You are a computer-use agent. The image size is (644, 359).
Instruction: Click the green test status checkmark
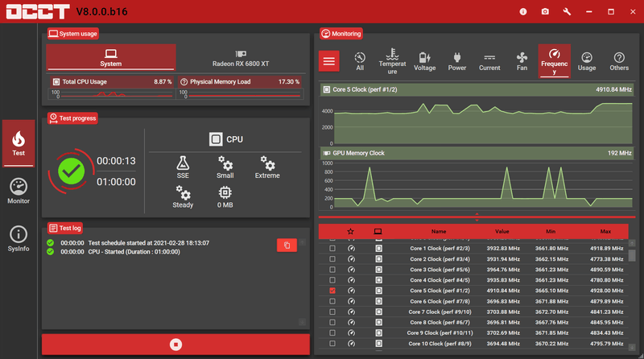(71, 171)
